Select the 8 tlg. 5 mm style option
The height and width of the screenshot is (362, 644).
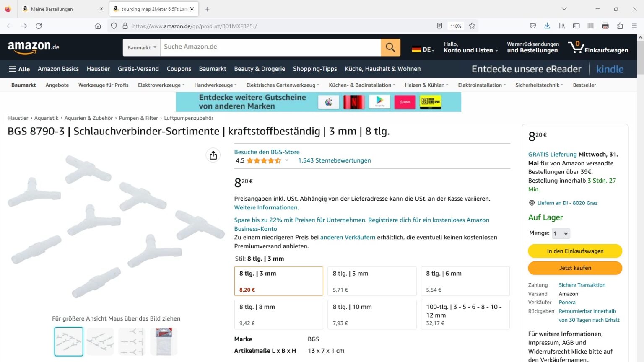(x=371, y=281)
